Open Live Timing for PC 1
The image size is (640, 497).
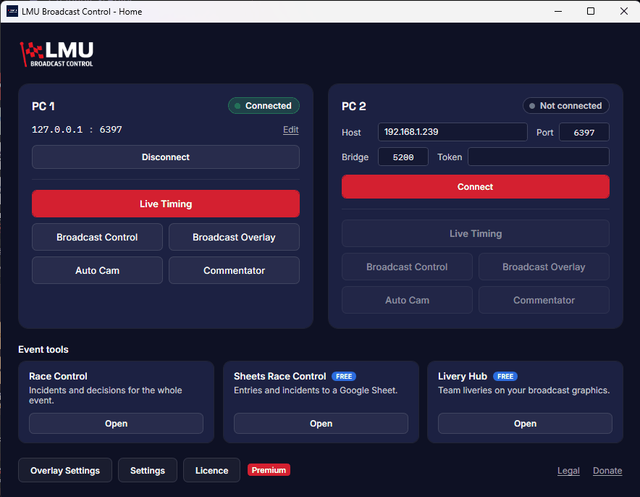tap(166, 204)
